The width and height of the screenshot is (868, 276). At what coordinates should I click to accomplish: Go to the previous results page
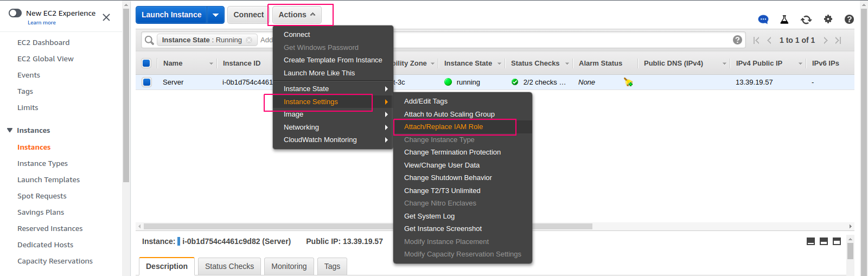[769, 40]
